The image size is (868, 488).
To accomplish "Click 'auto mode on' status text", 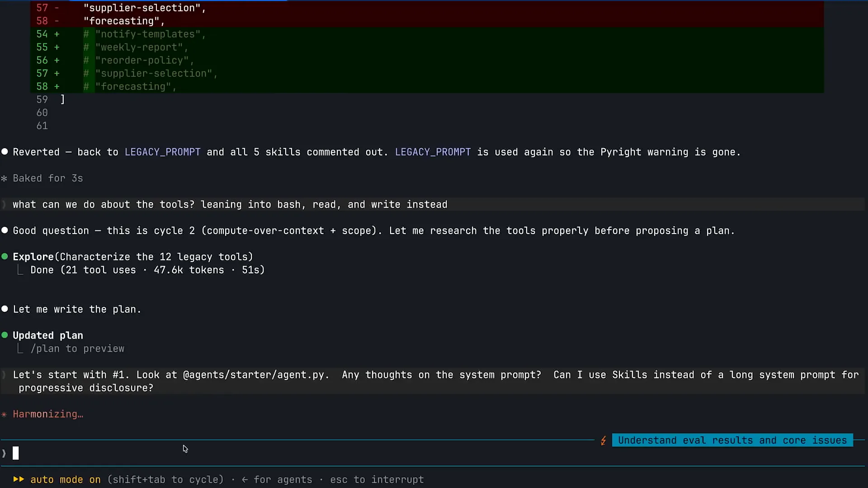I will (x=66, y=479).
